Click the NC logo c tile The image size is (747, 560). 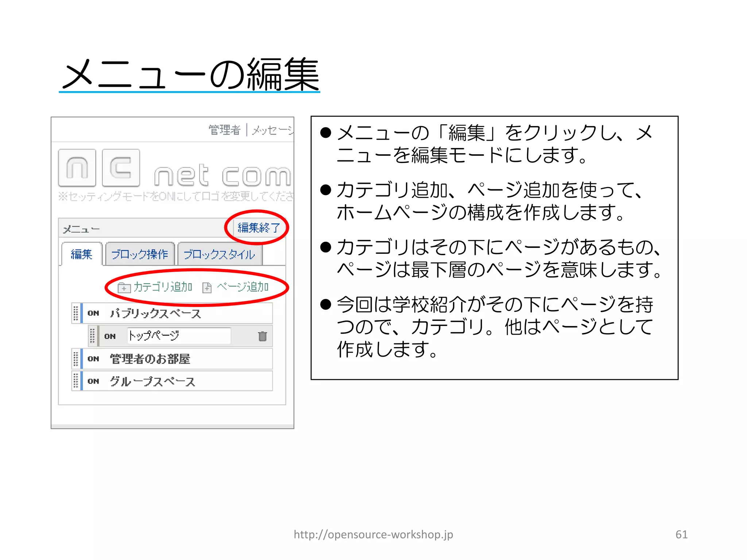tap(121, 168)
